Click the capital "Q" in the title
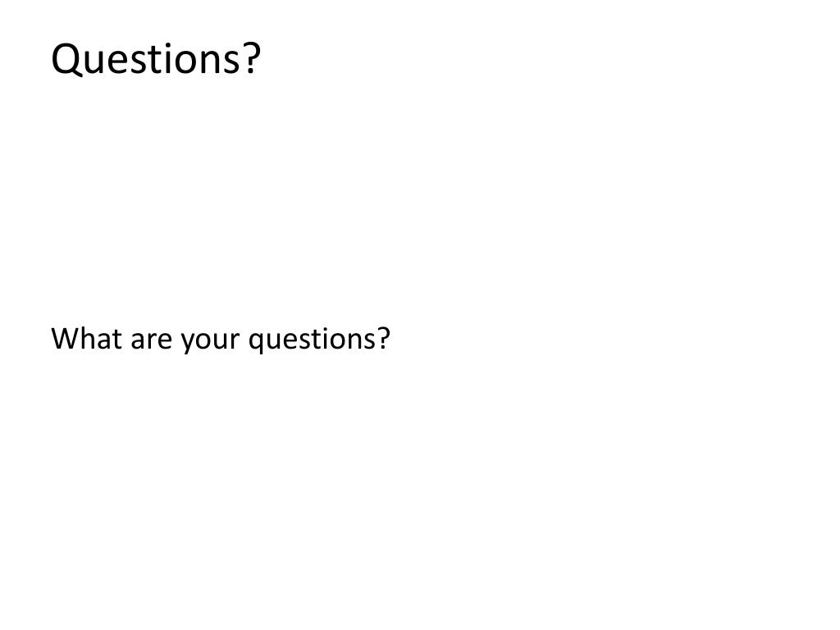This screenshot has height=630, width=840. tap(67, 59)
